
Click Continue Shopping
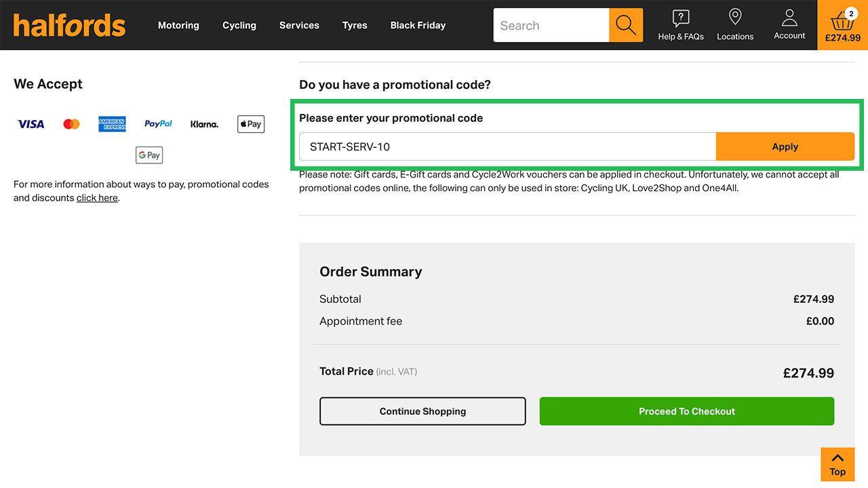pyautogui.click(x=422, y=411)
